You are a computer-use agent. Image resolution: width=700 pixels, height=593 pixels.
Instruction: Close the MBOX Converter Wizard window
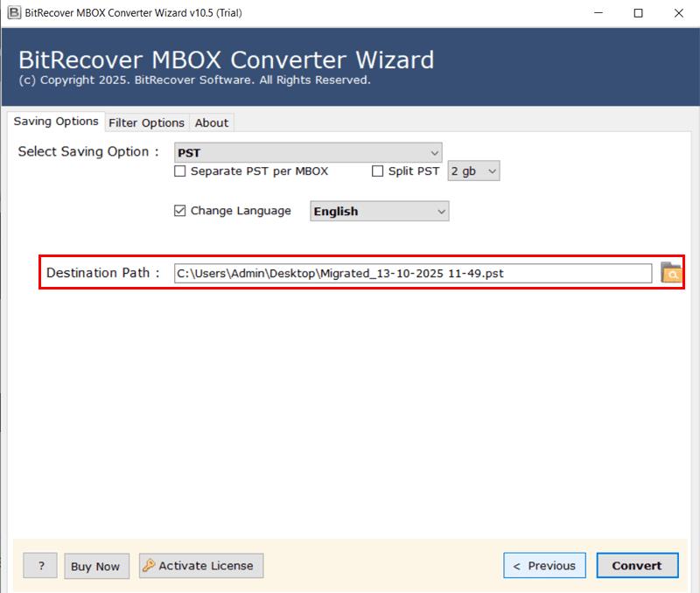pyautogui.click(x=678, y=13)
